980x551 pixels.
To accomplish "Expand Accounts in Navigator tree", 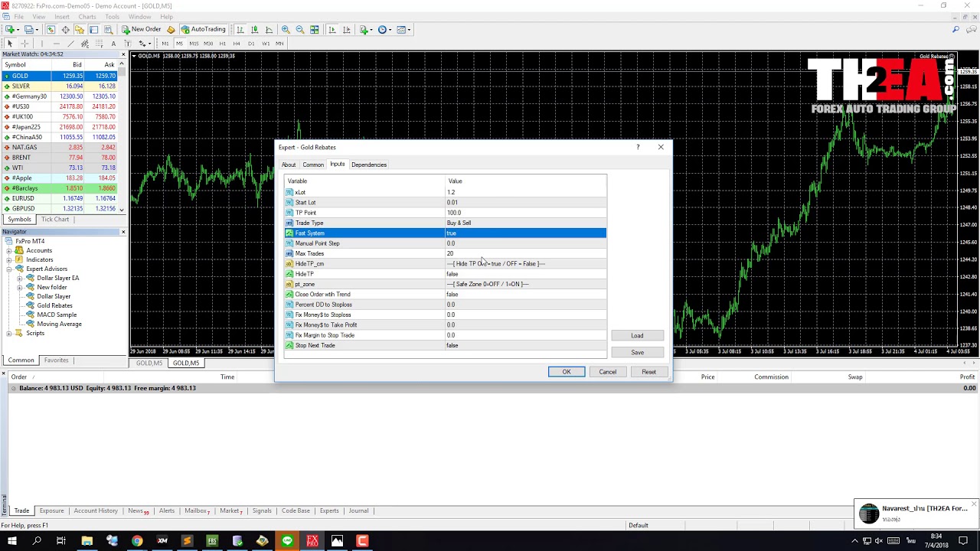I will coord(9,250).
